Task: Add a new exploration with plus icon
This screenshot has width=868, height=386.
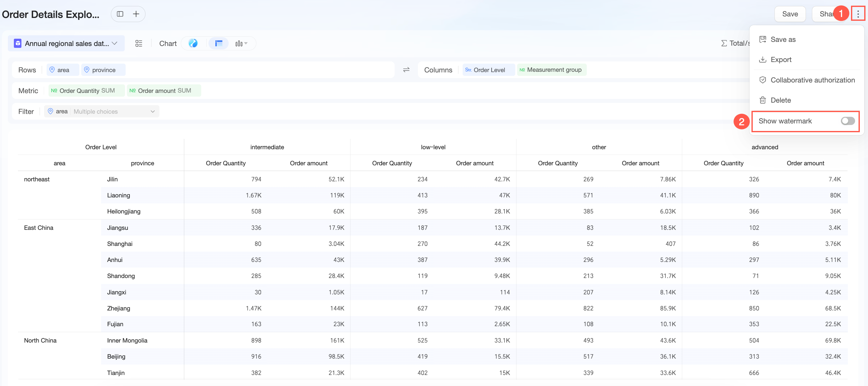Action: pyautogui.click(x=136, y=14)
